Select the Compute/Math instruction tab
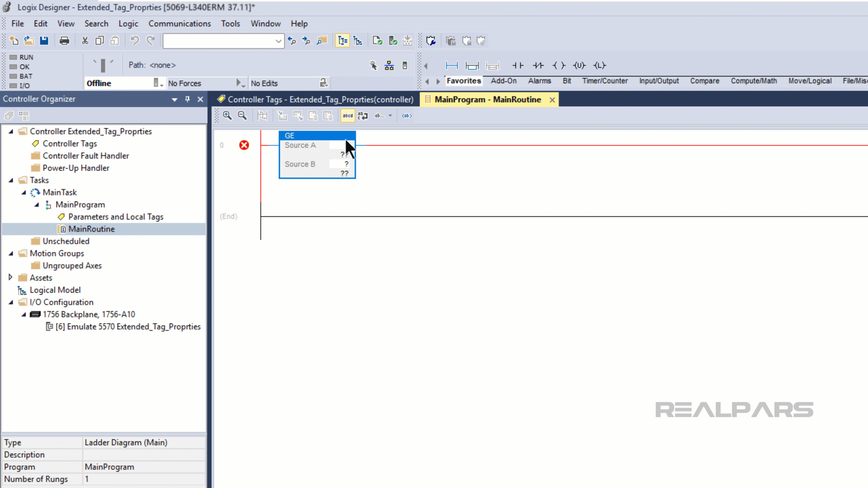The height and width of the screenshot is (488, 868). pyautogui.click(x=754, y=81)
